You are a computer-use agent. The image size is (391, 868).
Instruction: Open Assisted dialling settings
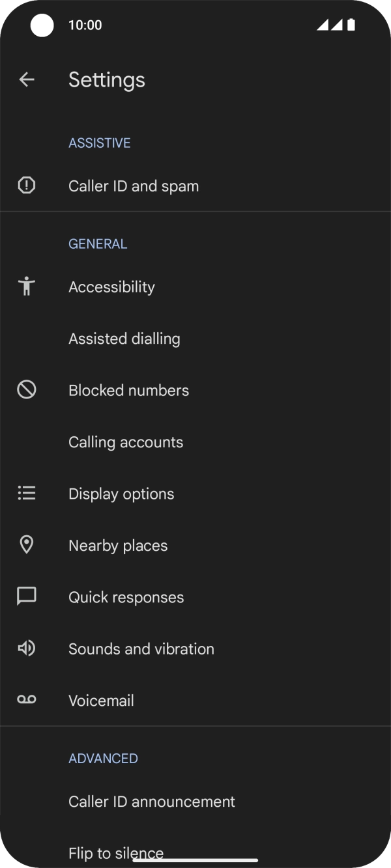[x=124, y=338]
